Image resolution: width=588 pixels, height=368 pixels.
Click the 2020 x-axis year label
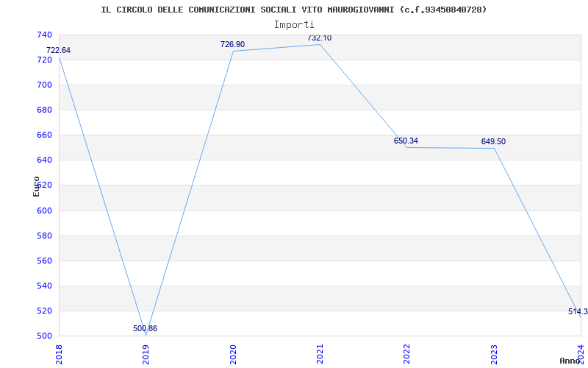(232, 355)
